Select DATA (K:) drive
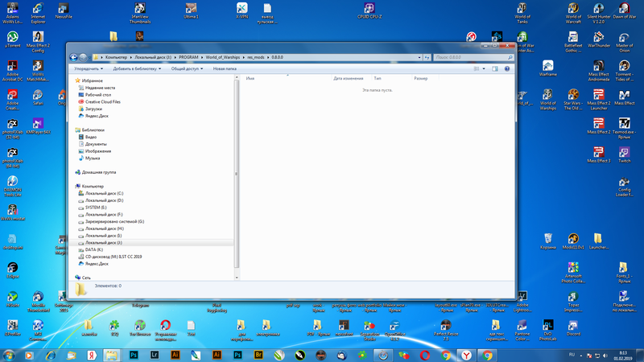Viewport: 644px width, 362px height. pos(94,249)
